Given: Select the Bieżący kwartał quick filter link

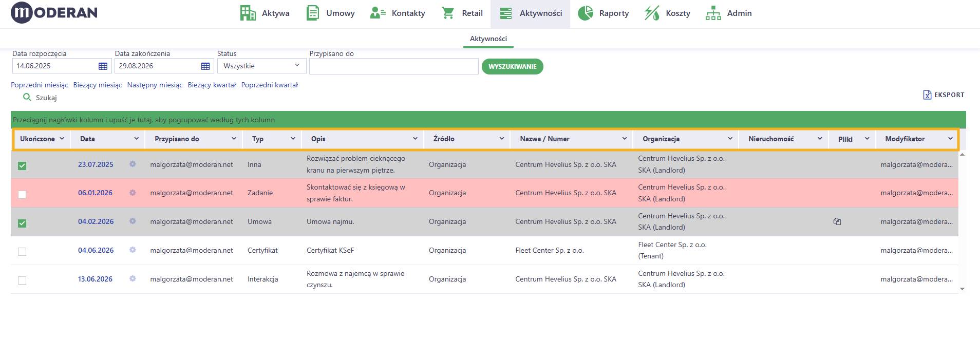Looking at the screenshot, I should click(x=212, y=85).
